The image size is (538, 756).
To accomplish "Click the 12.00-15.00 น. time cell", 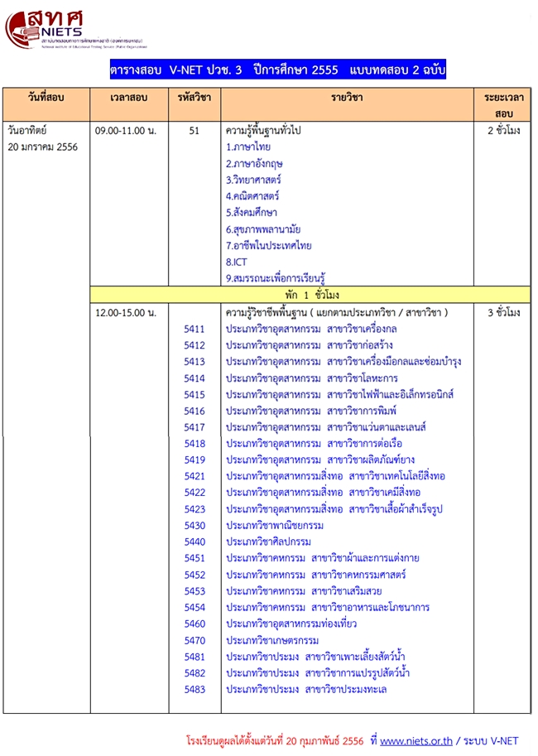I will click(127, 312).
